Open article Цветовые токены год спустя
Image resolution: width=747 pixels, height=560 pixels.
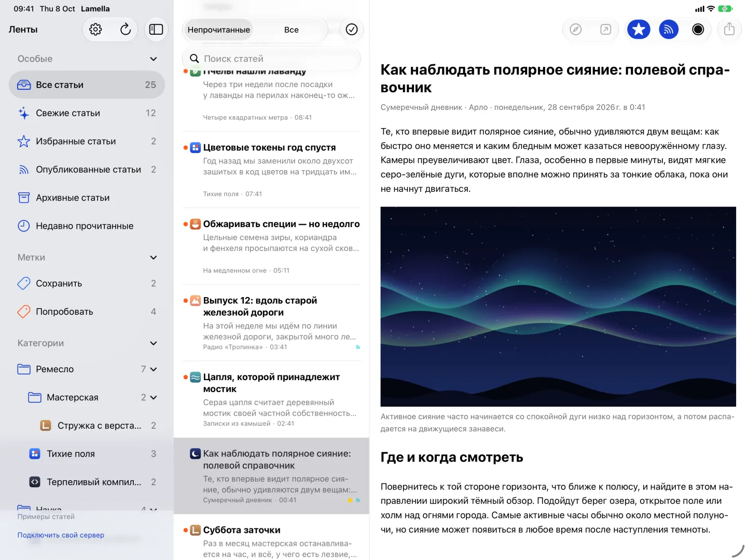point(272,170)
